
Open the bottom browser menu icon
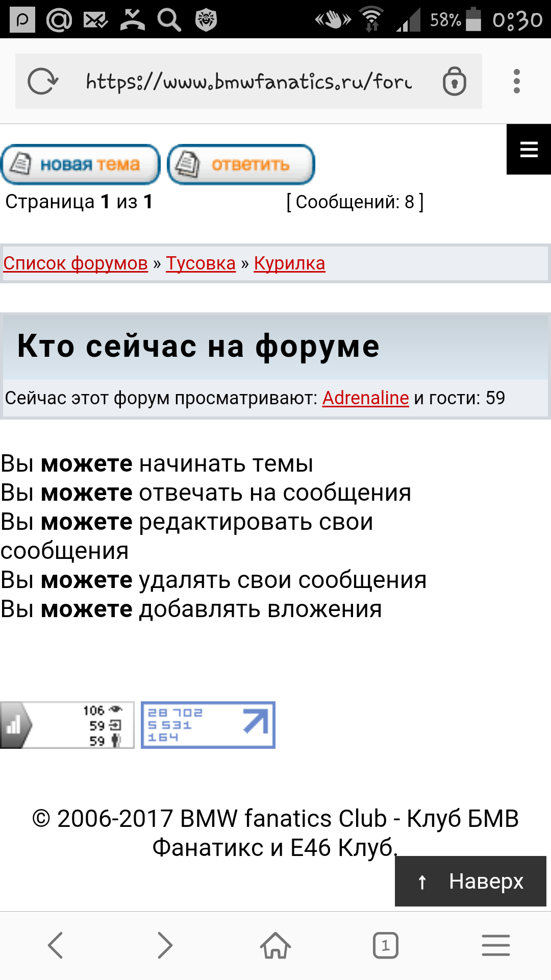point(495,945)
